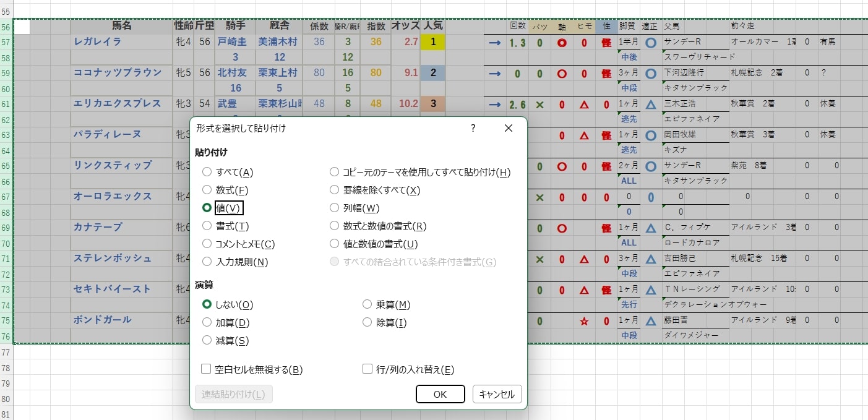Click the yellow 人気 rank 1 cell
Screen dimensions: 868x420
point(432,41)
